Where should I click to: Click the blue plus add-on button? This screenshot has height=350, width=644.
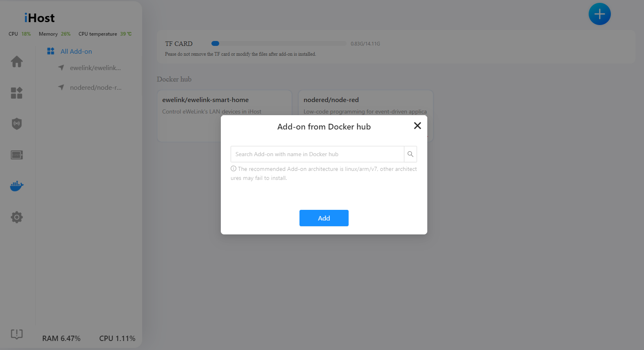click(x=599, y=14)
